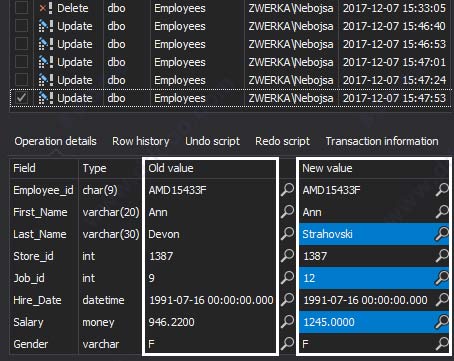Tick the checkbox for the 15:47:01 Update row

pyautogui.click(x=22, y=62)
